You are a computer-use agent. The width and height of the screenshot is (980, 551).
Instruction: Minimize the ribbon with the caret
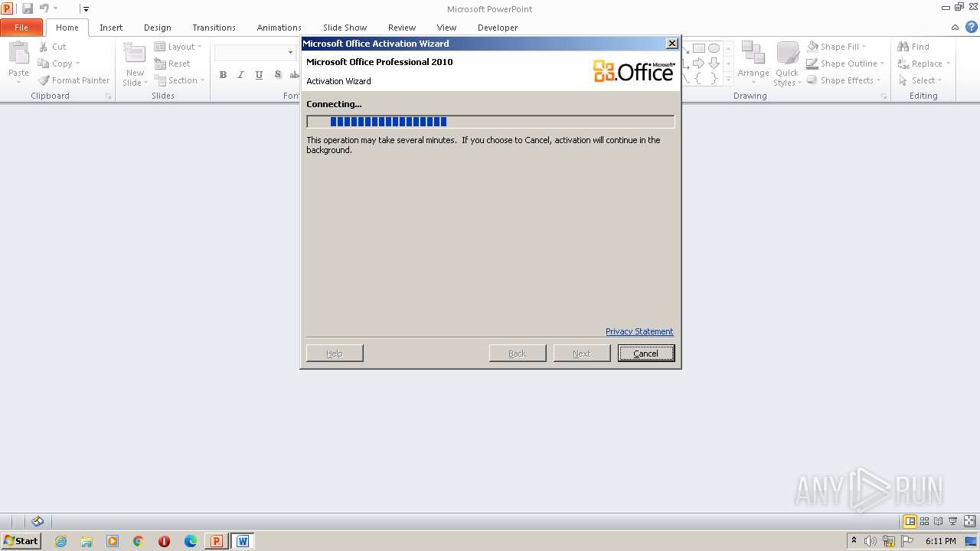955,27
